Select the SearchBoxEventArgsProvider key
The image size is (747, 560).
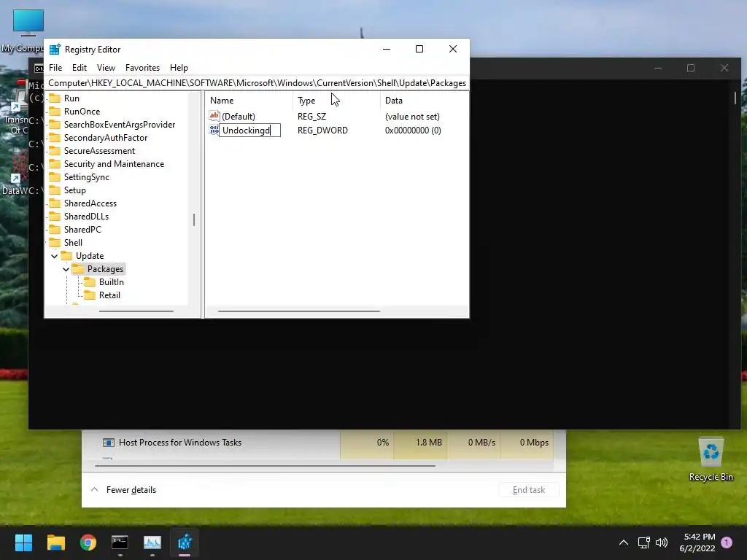coord(120,125)
